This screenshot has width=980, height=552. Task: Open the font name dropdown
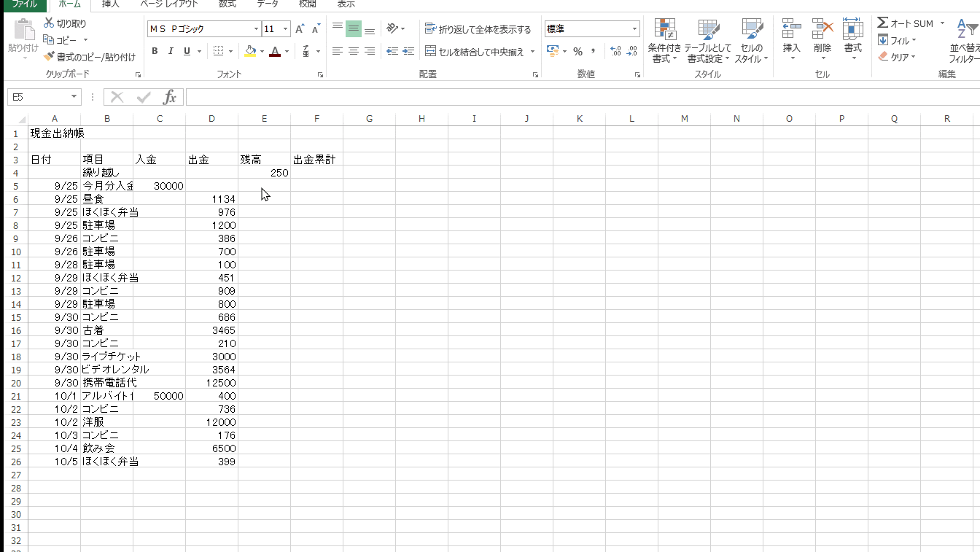point(256,29)
